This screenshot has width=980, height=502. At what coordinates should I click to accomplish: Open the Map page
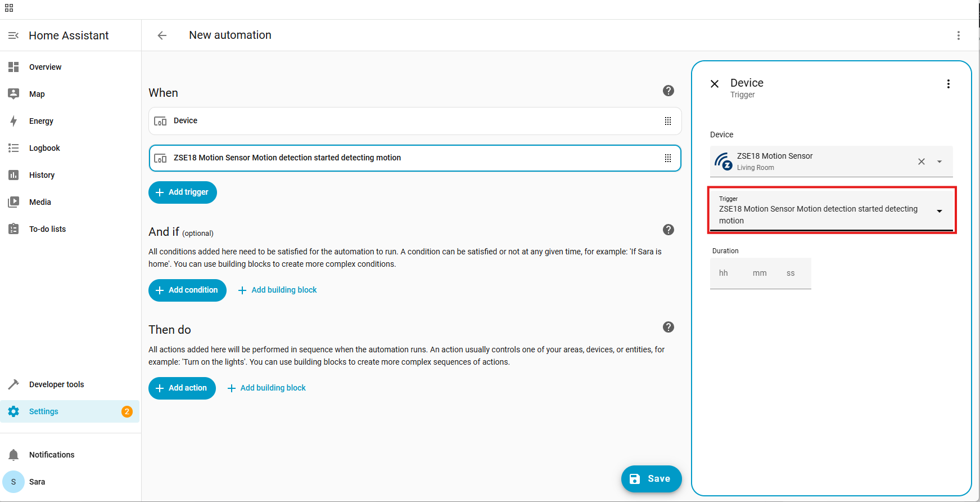70,94
